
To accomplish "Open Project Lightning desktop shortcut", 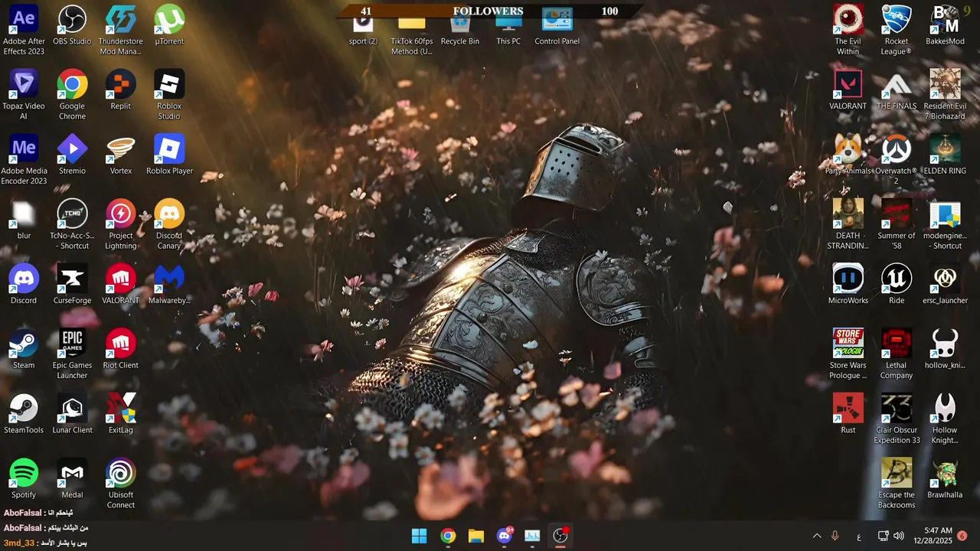I will tap(121, 225).
